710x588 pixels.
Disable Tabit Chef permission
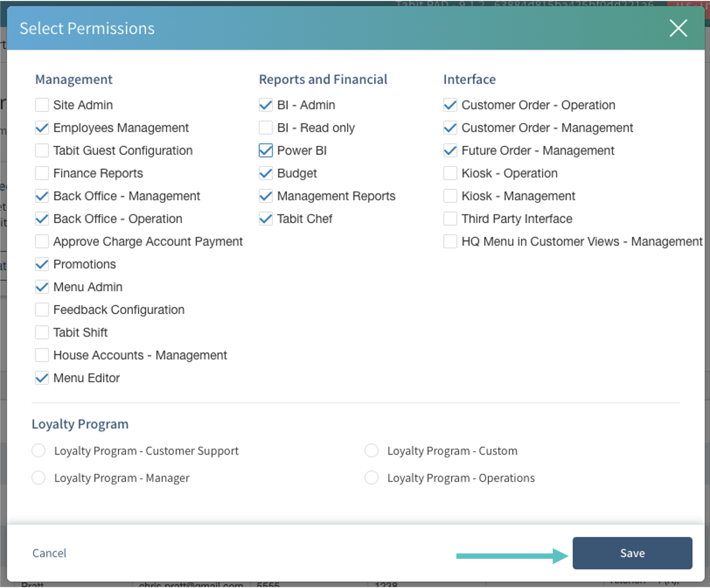pos(266,219)
